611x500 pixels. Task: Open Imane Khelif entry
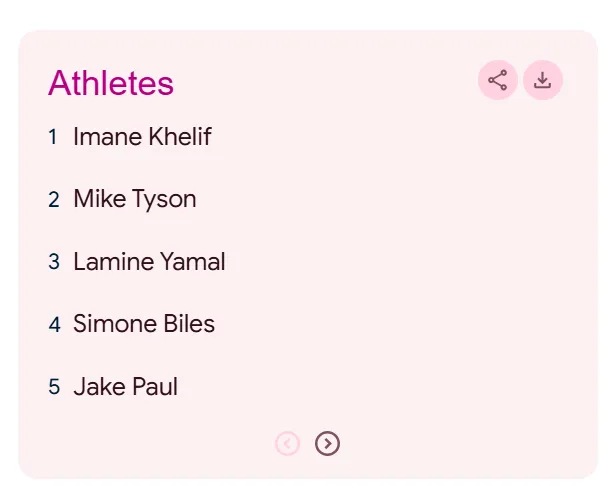pos(142,137)
